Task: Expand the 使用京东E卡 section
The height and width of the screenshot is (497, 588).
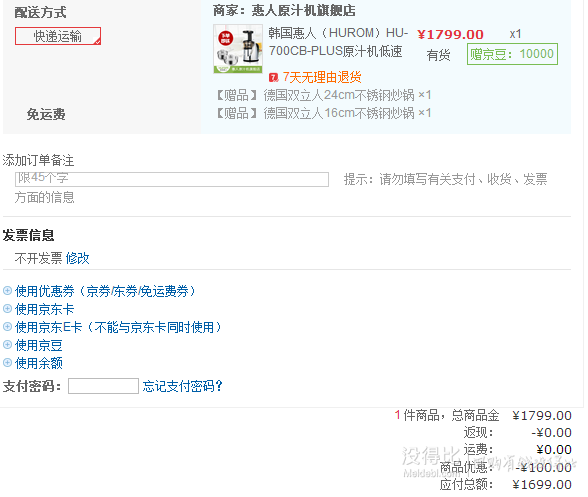Action: tap(118, 327)
